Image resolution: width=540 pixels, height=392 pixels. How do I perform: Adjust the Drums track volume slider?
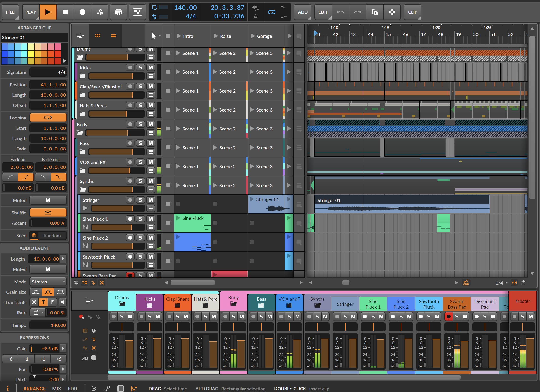[115, 57]
